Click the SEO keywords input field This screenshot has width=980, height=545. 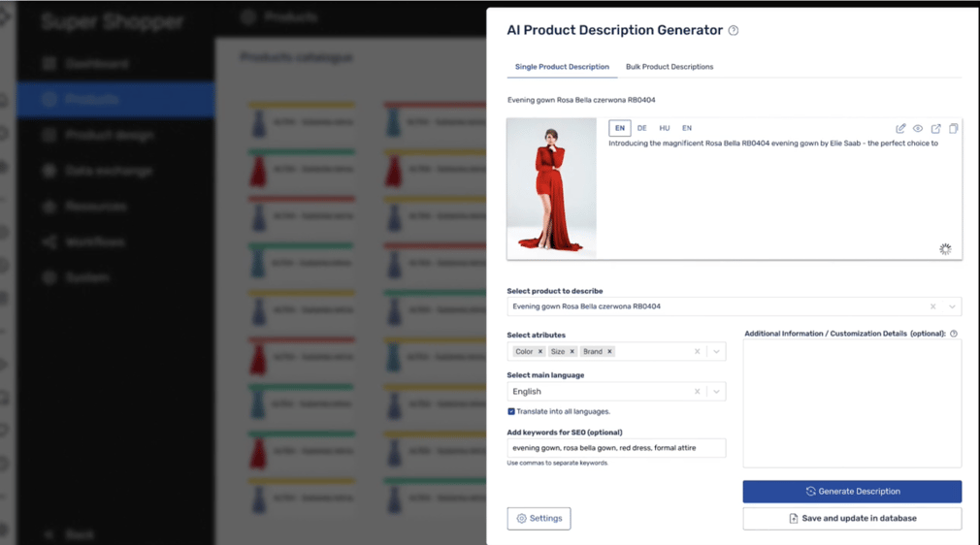616,448
